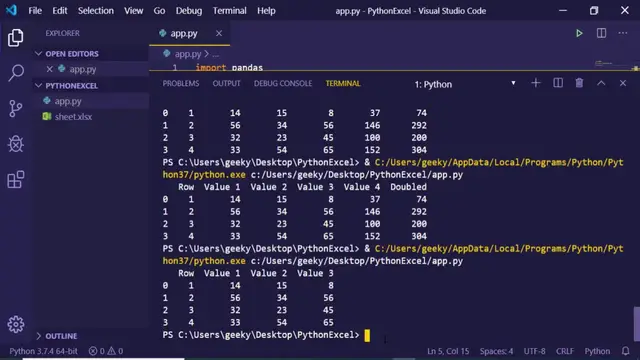Collapse the Open Editors section
Image resolution: width=640 pixels, height=360 pixels.
click(38, 53)
